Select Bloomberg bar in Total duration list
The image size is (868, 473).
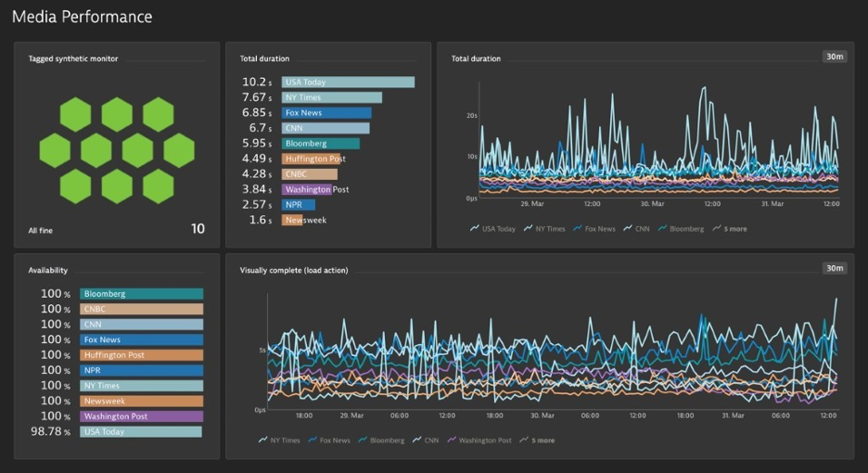pyautogui.click(x=321, y=144)
